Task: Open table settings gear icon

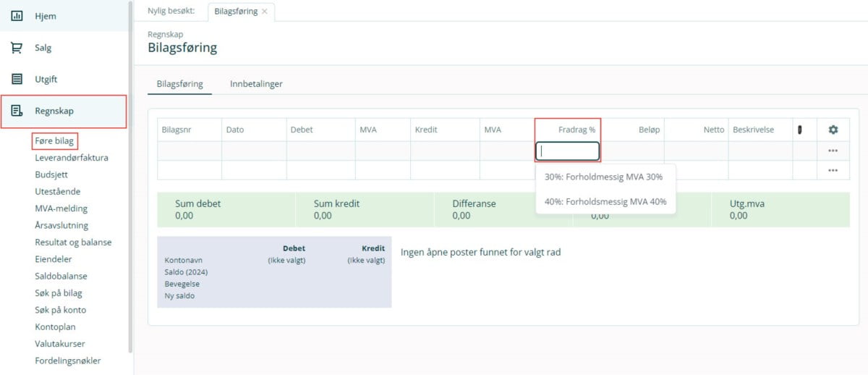Action: point(833,130)
